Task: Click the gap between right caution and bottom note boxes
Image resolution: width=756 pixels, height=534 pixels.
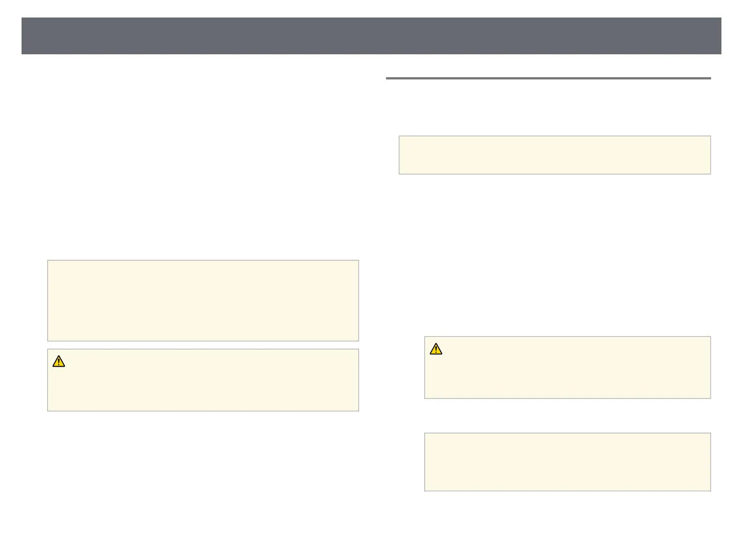Action: (x=567, y=416)
